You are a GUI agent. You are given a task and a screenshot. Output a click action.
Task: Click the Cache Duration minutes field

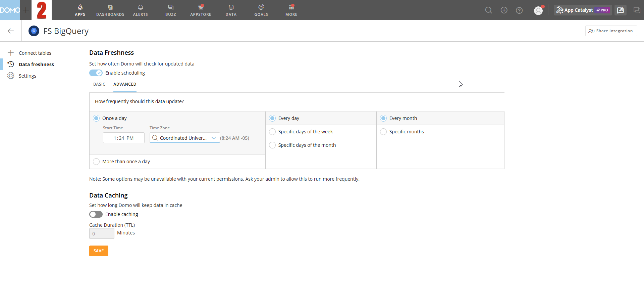pos(102,233)
